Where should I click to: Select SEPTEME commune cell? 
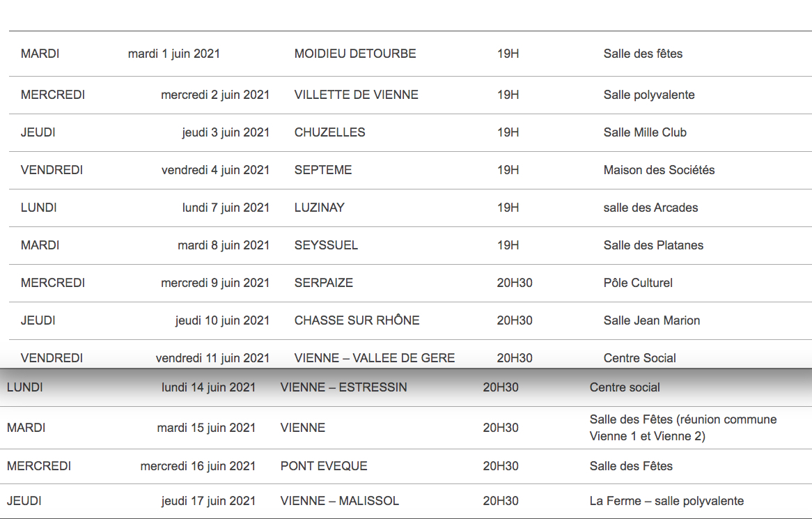(x=322, y=170)
